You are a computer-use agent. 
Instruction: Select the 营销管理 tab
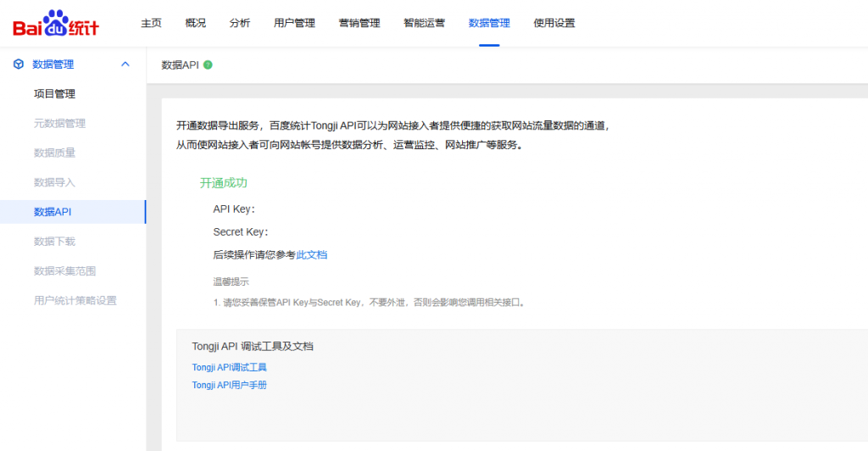click(359, 23)
